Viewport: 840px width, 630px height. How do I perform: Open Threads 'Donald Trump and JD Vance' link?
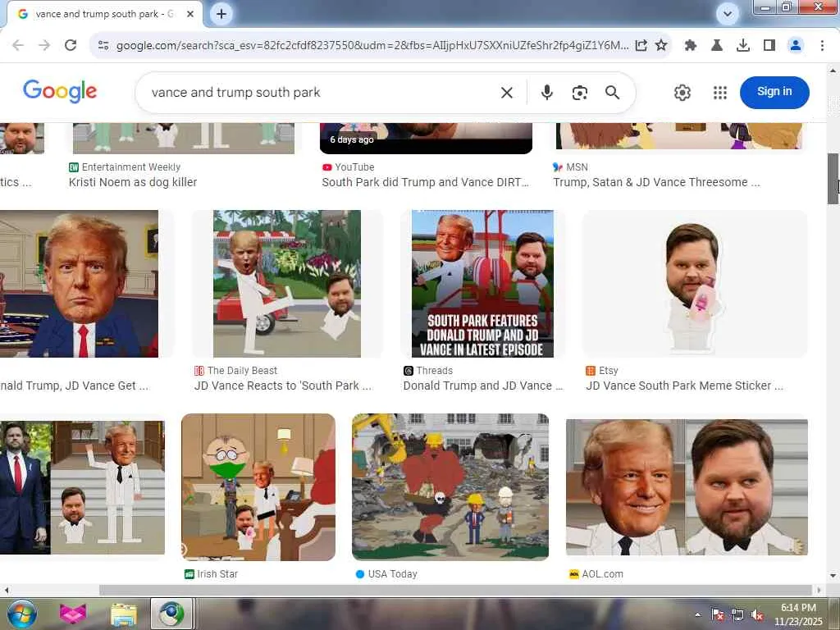tap(483, 386)
